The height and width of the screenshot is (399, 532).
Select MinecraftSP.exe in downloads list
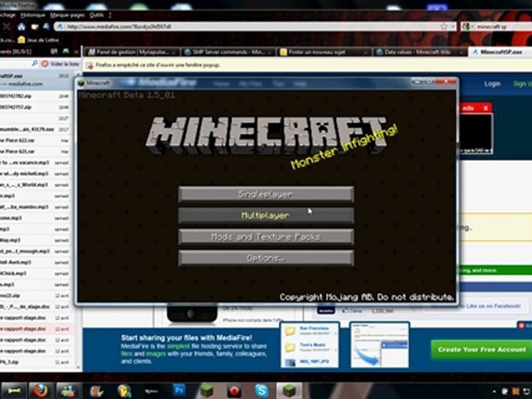click(x=37, y=80)
